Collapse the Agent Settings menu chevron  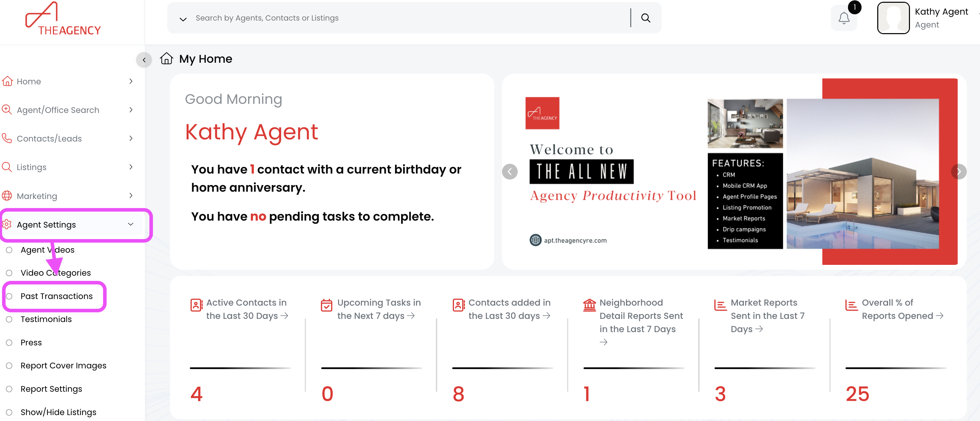[131, 224]
